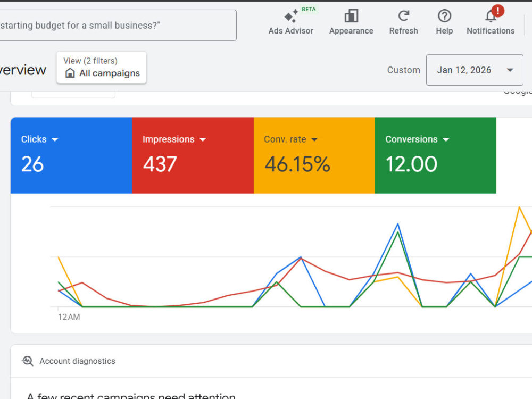The height and width of the screenshot is (399, 532).
Task: Click the Account diagnostics heading
Action: click(x=77, y=361)
